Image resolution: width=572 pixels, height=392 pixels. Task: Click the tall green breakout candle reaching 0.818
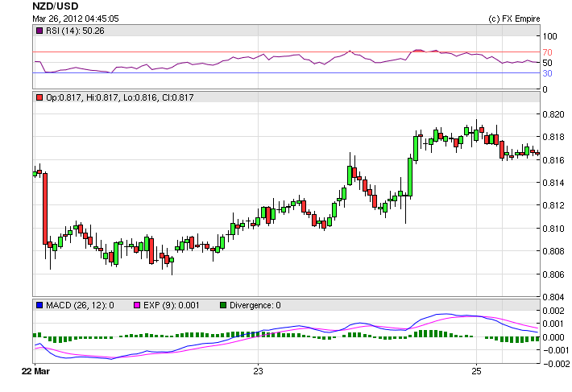click(x=416, y=148)
